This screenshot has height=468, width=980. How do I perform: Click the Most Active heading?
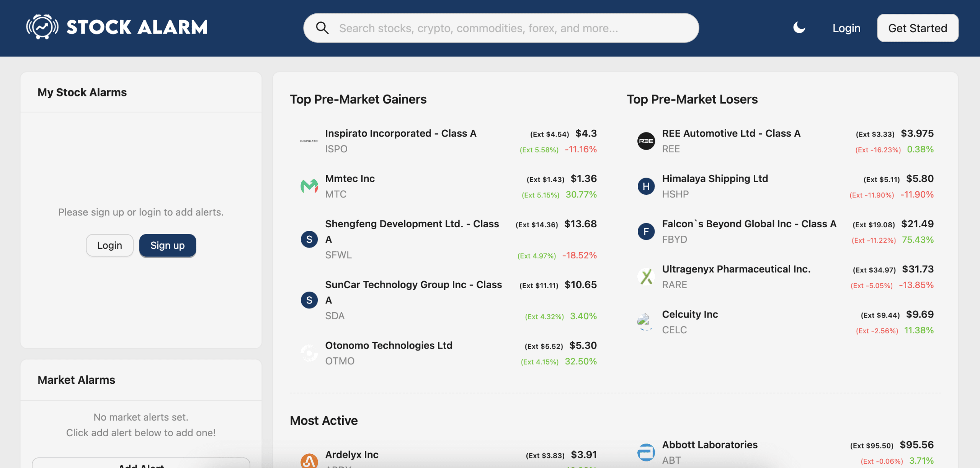[323, 421]
